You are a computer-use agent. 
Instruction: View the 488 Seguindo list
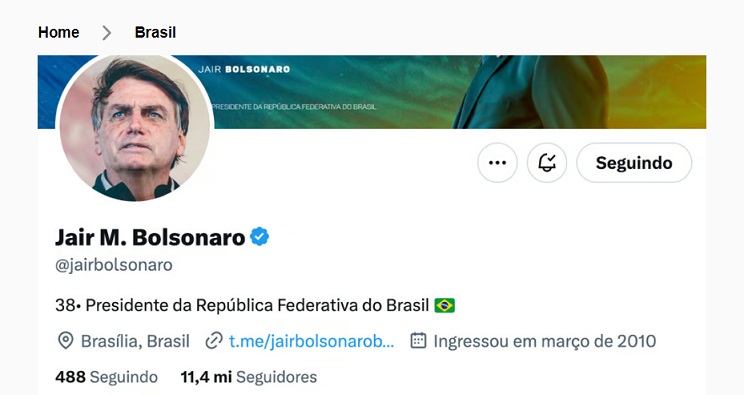coord(107,377)
